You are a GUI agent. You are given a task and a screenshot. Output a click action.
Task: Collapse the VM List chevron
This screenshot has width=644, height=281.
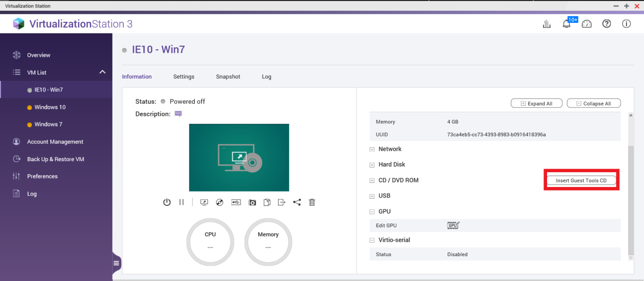[x=102, y=72]
